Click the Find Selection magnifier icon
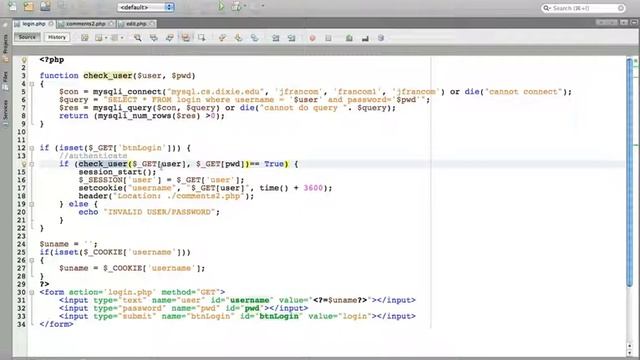Viewport: 640px width, 360px height. (138, 38)
